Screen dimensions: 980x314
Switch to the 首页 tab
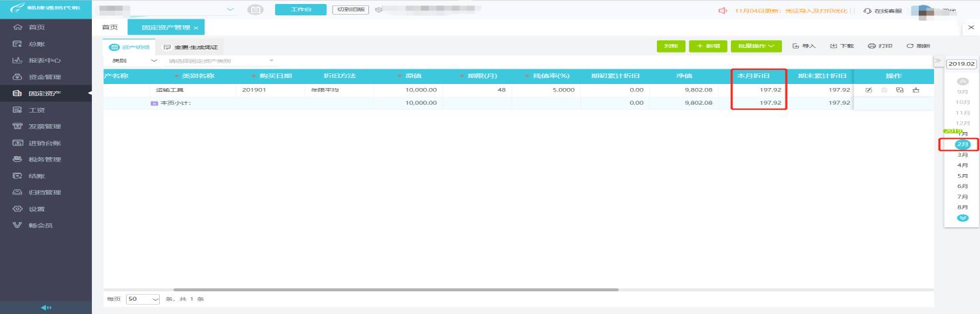click(x=109, y=27)
